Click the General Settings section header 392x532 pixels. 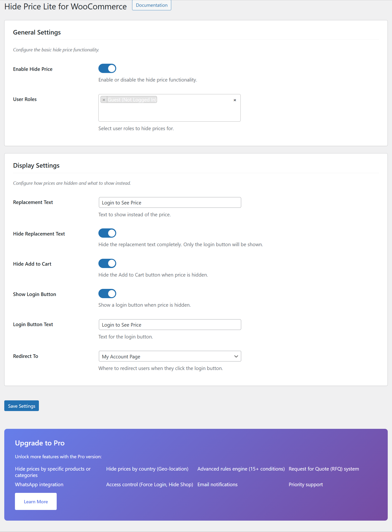click(37, 32)
